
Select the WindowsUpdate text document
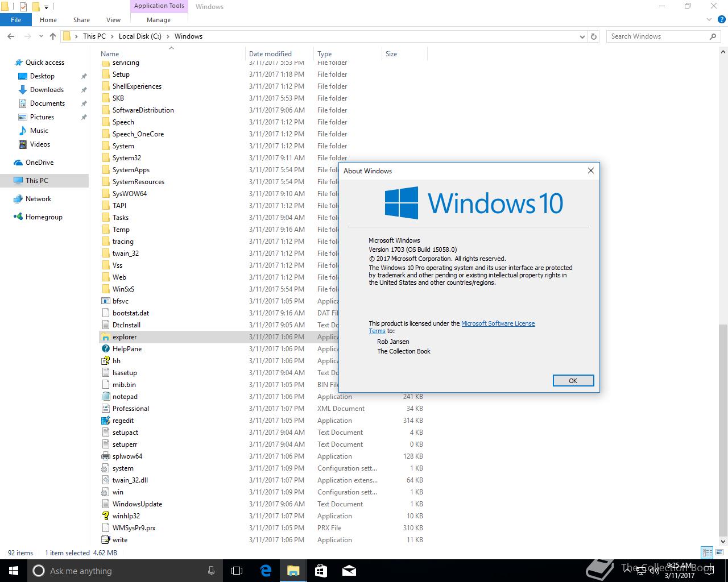tap(137, 504)
